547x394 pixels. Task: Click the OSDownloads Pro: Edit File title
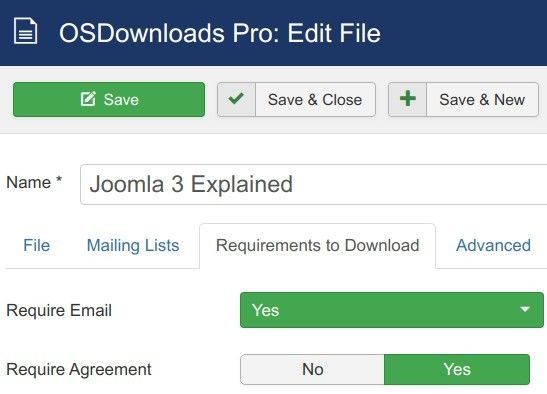pos(220,33)
